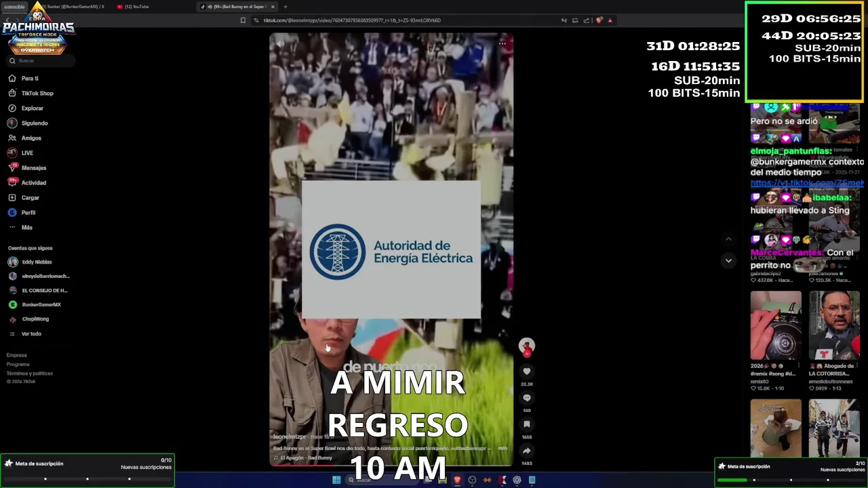Open the Amigos page
868x488 pixels.
(x=31, y=138)
